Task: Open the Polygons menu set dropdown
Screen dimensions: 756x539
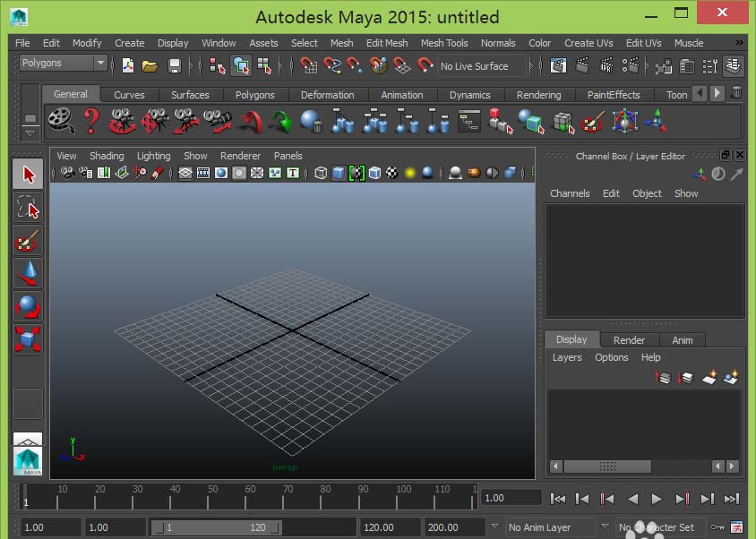Action: point(99,64)
